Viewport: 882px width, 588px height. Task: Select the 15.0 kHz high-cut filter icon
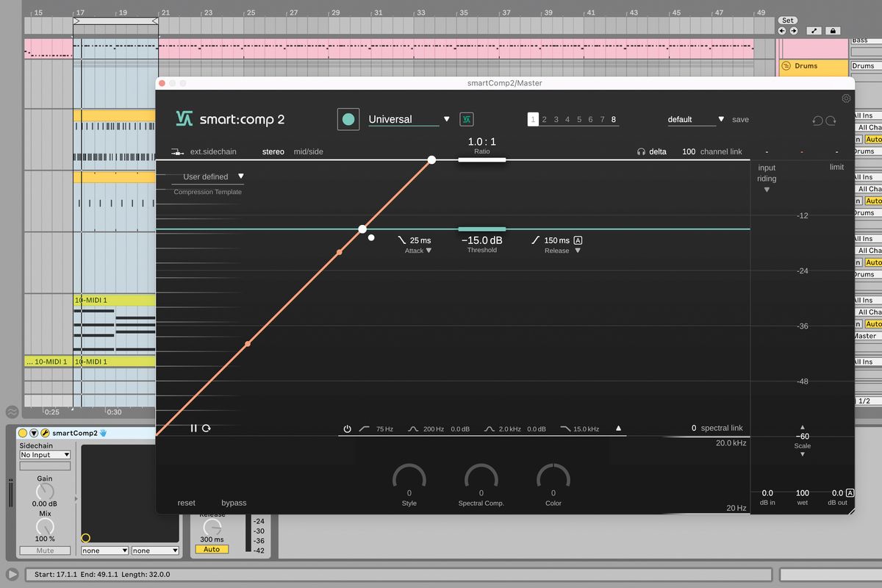click(566, 429)
